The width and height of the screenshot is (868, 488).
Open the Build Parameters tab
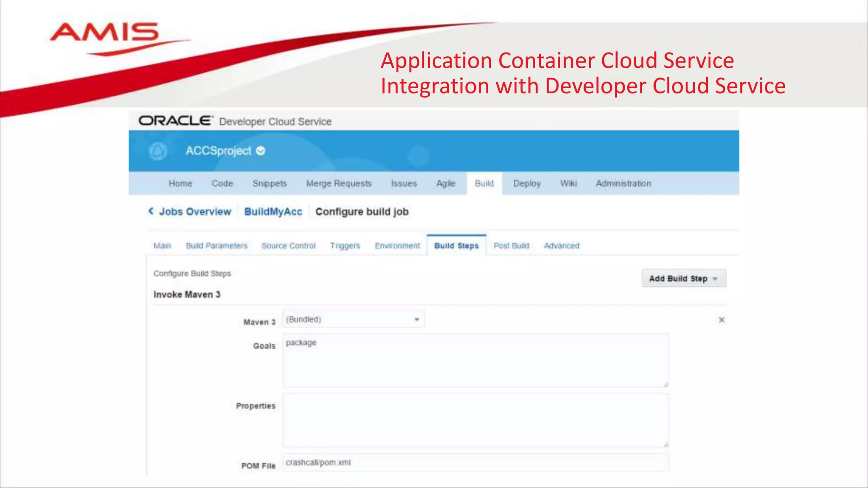217,246
